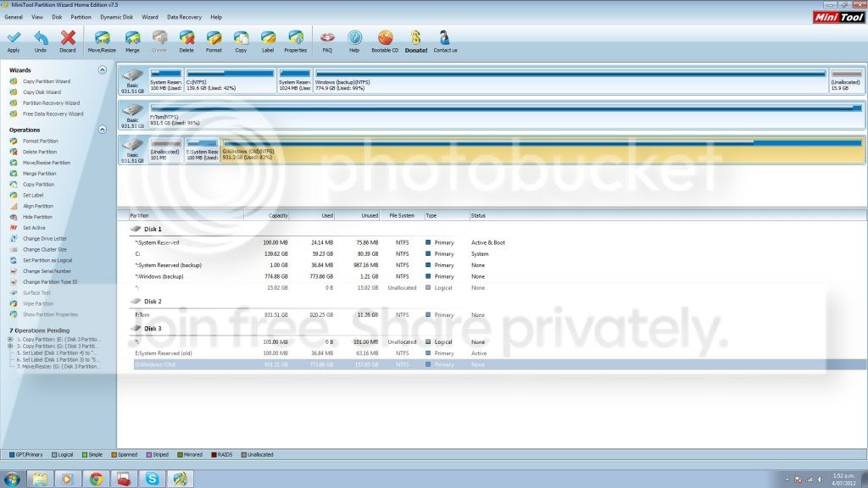Click the greyed Create partition icon
The height and width of the screenshot is (488, 868).
(159, 42)
